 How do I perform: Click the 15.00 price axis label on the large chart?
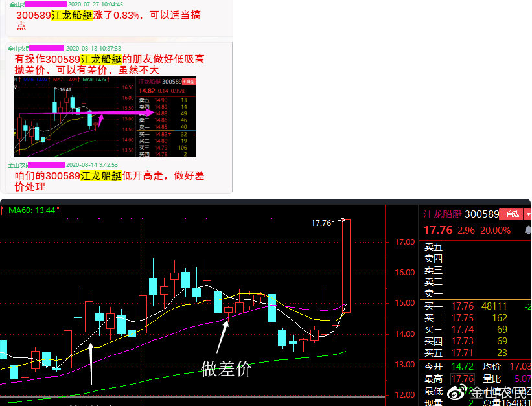[405, 303]
